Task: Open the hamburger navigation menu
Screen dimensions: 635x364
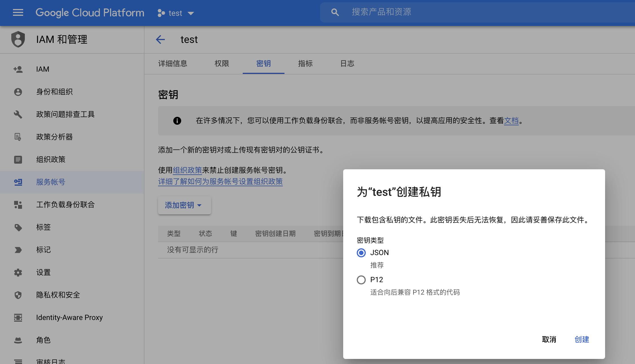Action: pos(18,12)
